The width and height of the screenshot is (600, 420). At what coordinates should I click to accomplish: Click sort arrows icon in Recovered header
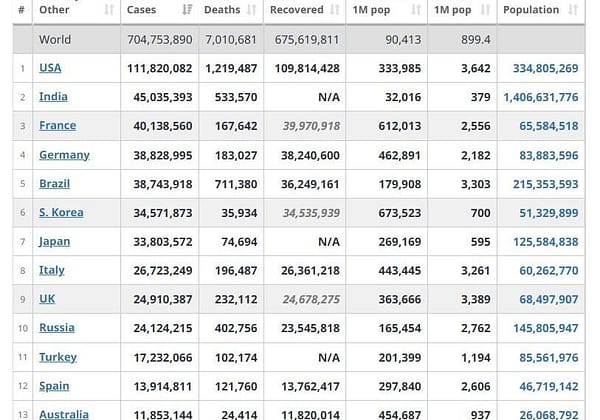coord(335,10)
